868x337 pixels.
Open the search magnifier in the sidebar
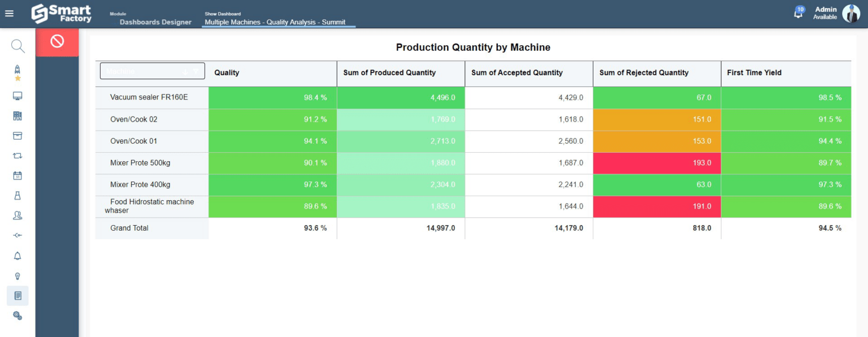pos(18,46)
